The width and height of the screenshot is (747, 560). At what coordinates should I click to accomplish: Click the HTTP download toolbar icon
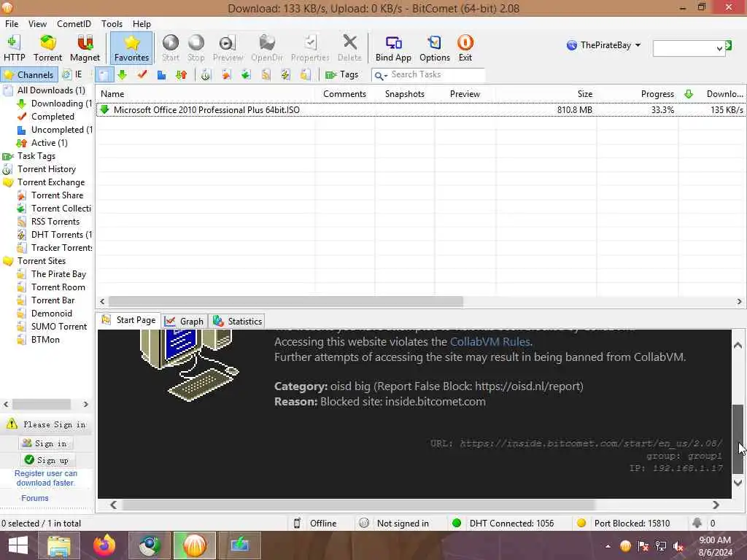tap(15, 49)
